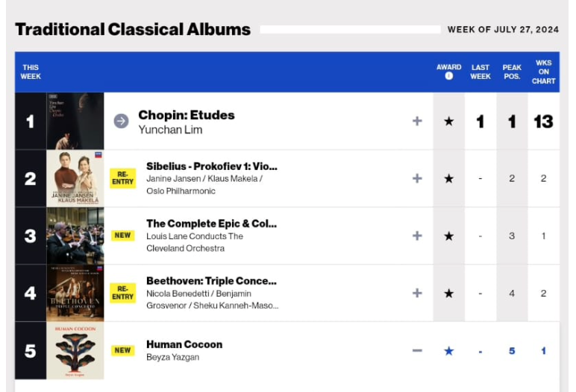Expand the Sibelius - Prokofiev row details
This screenshot has height=392, width=576.
coord(417,178)
